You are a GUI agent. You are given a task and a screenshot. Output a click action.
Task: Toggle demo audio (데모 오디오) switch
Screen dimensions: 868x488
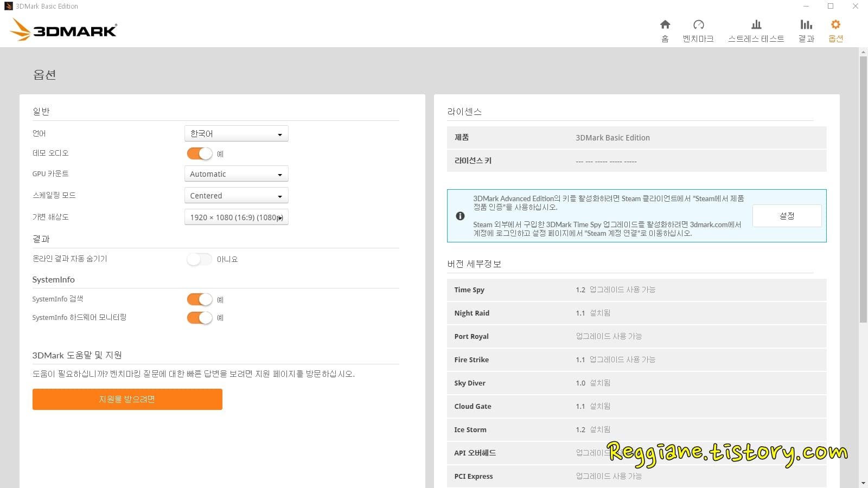click(x=200, y=153)
